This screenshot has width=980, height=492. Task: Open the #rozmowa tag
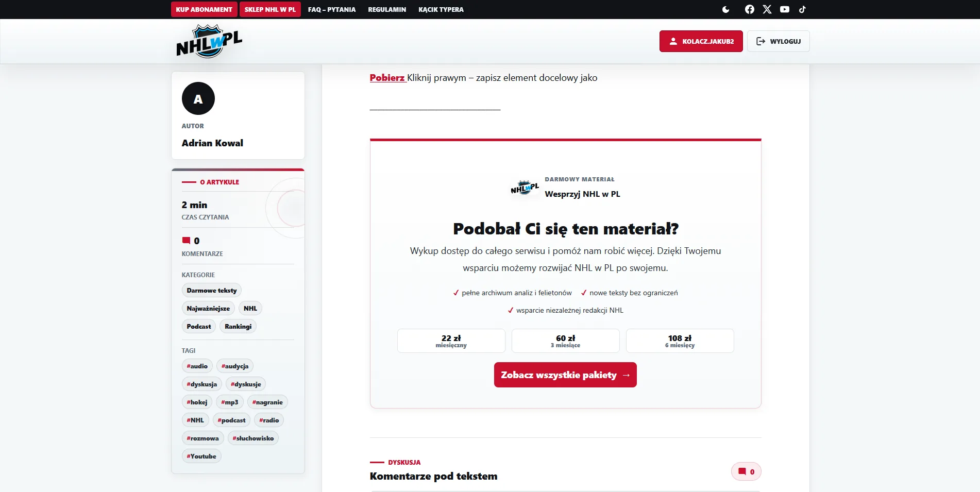[202, 438]
